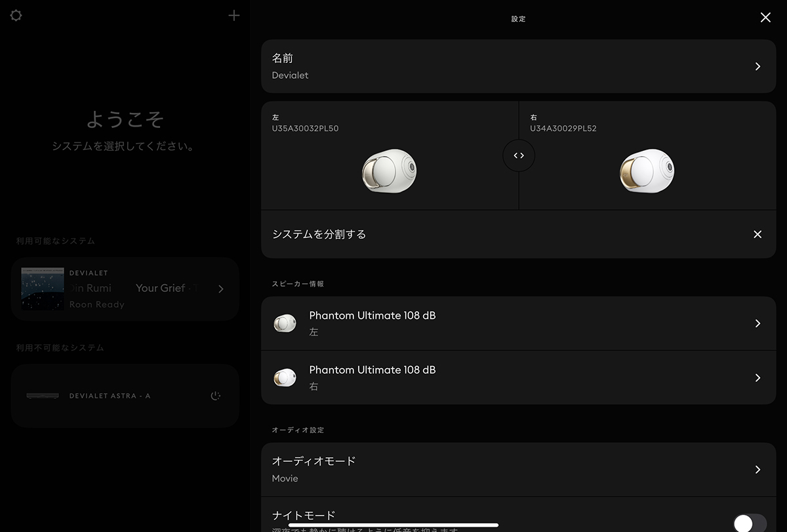Click the Movie audio mode value
787x532 pixels.
[285, 478]
